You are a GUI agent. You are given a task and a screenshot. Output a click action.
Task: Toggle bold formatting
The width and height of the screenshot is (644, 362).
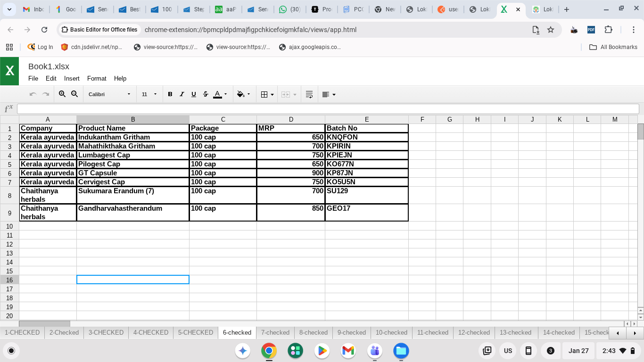pyautogui.click(x=170, y=94)
